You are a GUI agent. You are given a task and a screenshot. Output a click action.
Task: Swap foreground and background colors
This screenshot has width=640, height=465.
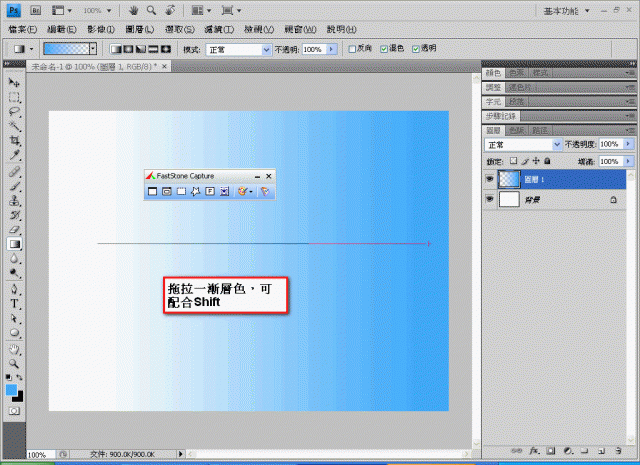19,377
